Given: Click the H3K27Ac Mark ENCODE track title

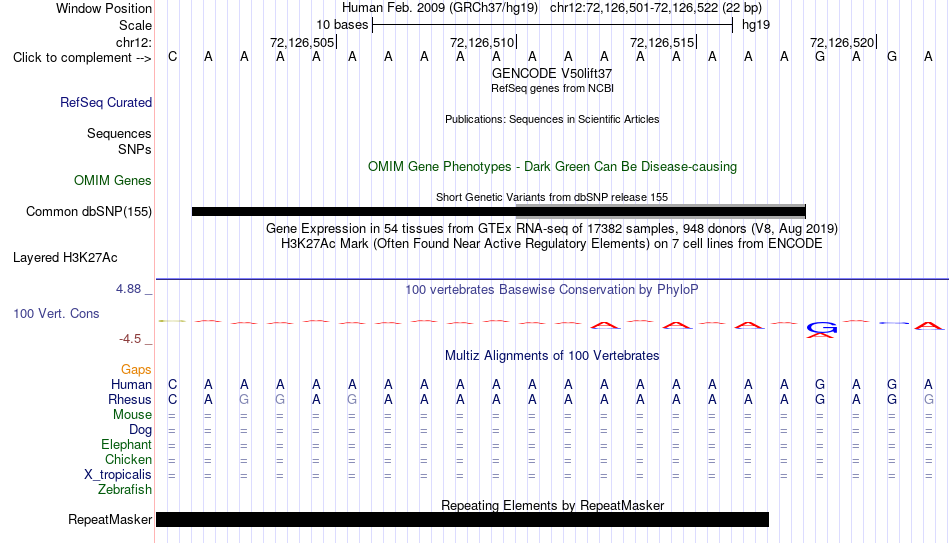Looking at the screenshot, I should 552,244.
